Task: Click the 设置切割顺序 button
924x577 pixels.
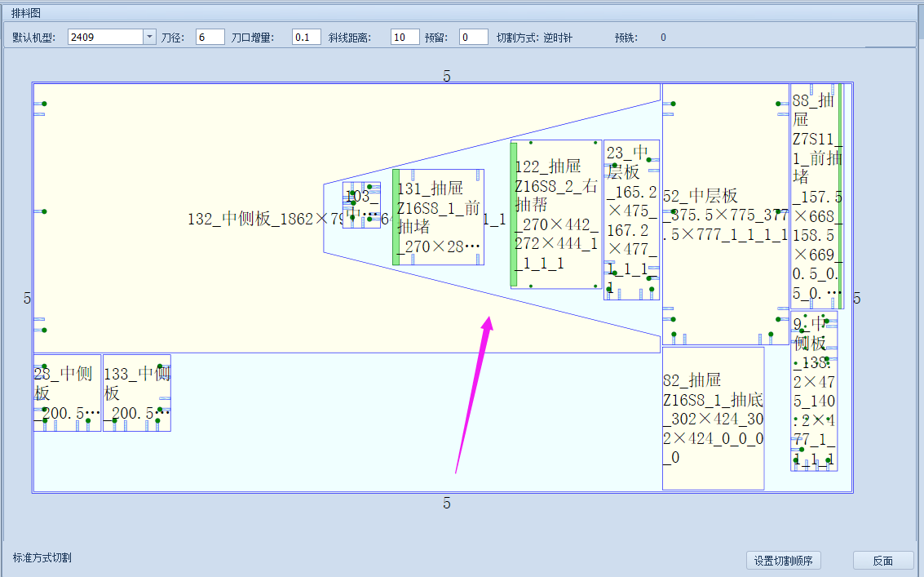Action: (x=783, y=561)
